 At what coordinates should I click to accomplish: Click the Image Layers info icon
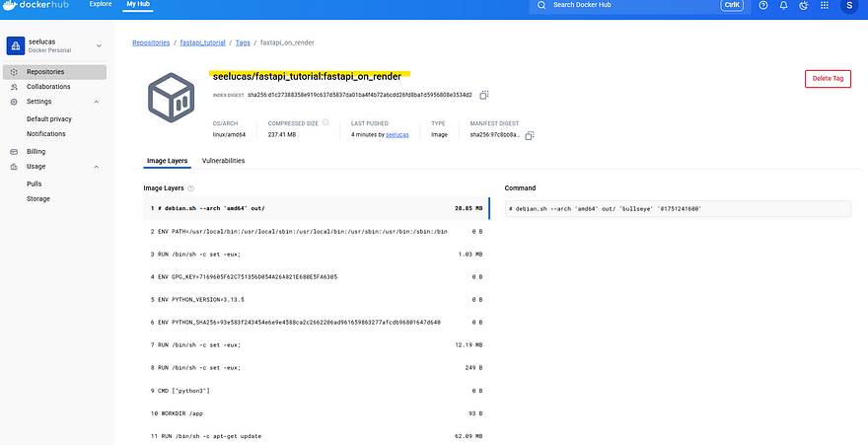(x=190, y=187)
